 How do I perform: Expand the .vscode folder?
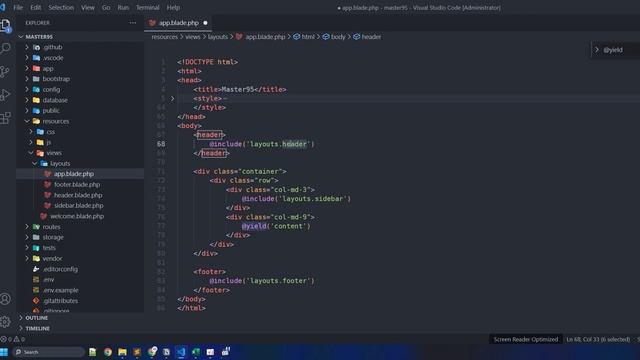click(x=27, y=58)
